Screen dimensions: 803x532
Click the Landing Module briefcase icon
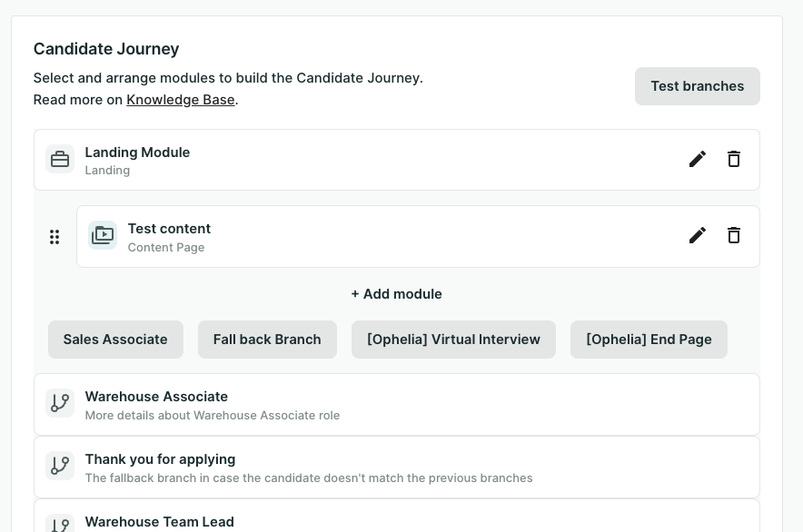pyautogui.click(x=60, y=159)
